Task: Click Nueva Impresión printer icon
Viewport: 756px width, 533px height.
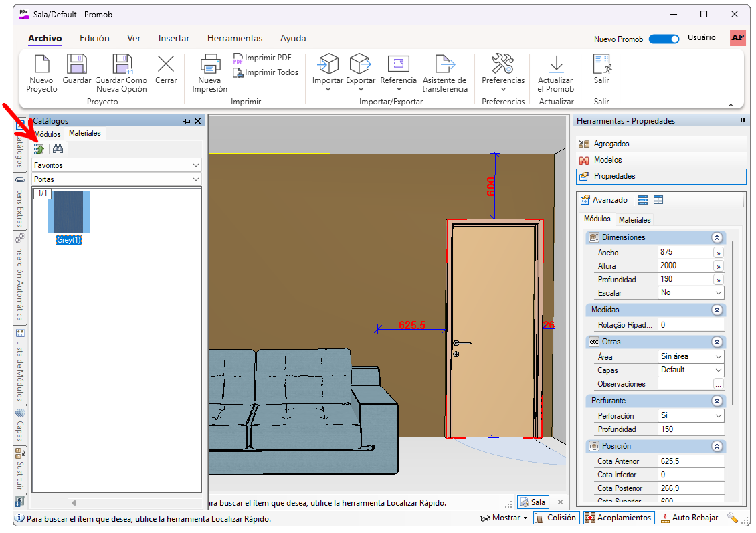Action: pos(210,65)
